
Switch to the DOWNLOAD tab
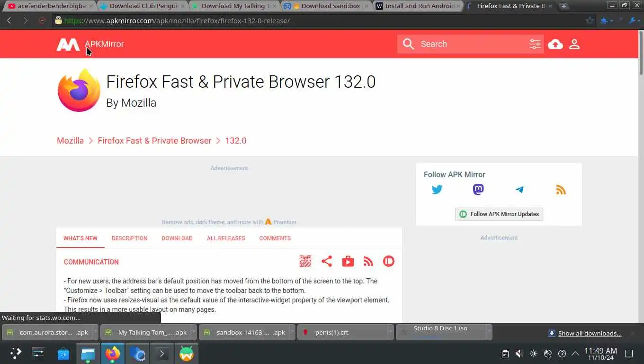[177, 238]
